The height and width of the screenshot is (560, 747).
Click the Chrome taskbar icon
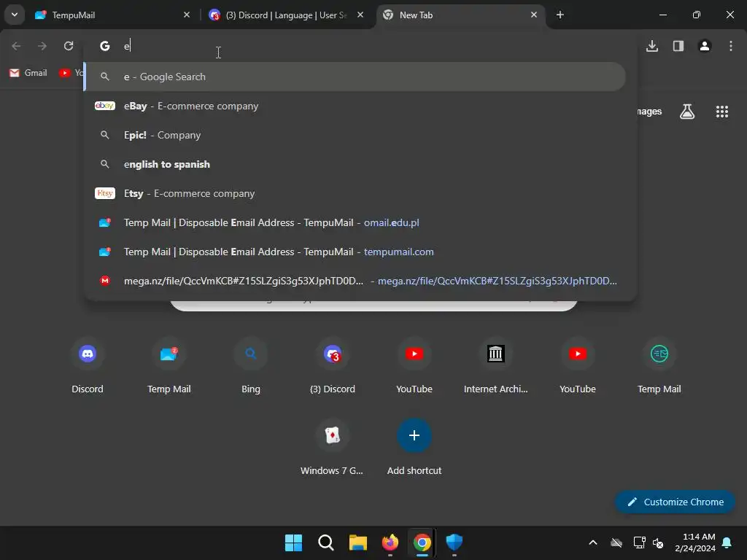[x=422, y=542]
